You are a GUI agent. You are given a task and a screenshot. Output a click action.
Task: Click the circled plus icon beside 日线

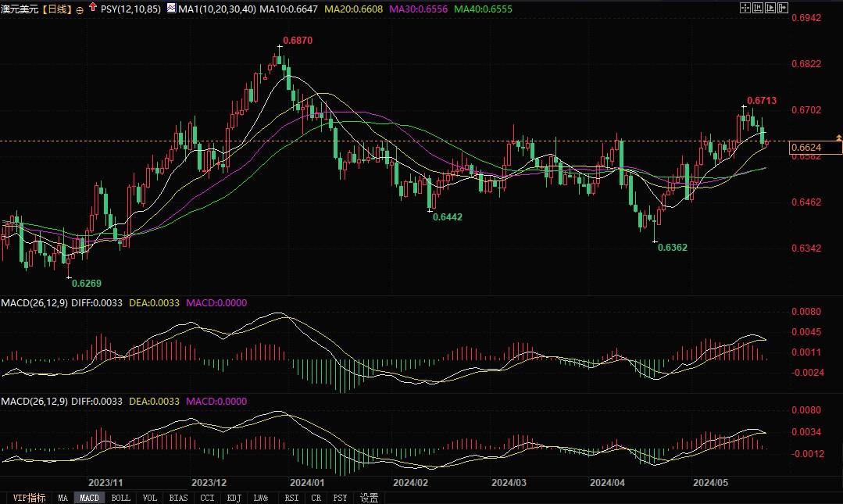tap(80, 10)
